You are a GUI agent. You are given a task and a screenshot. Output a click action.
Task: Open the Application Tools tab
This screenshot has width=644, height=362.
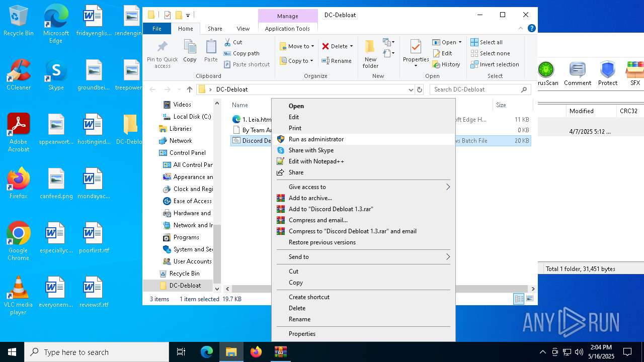click(287, 29)
